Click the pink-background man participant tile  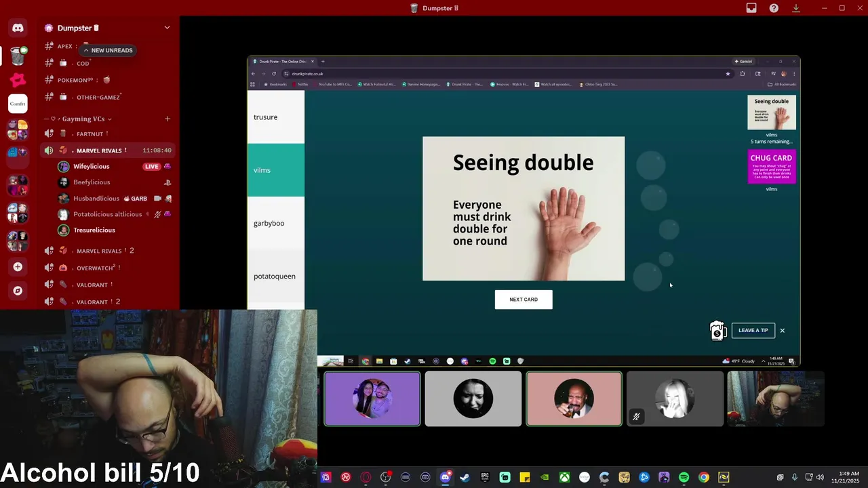574,399
